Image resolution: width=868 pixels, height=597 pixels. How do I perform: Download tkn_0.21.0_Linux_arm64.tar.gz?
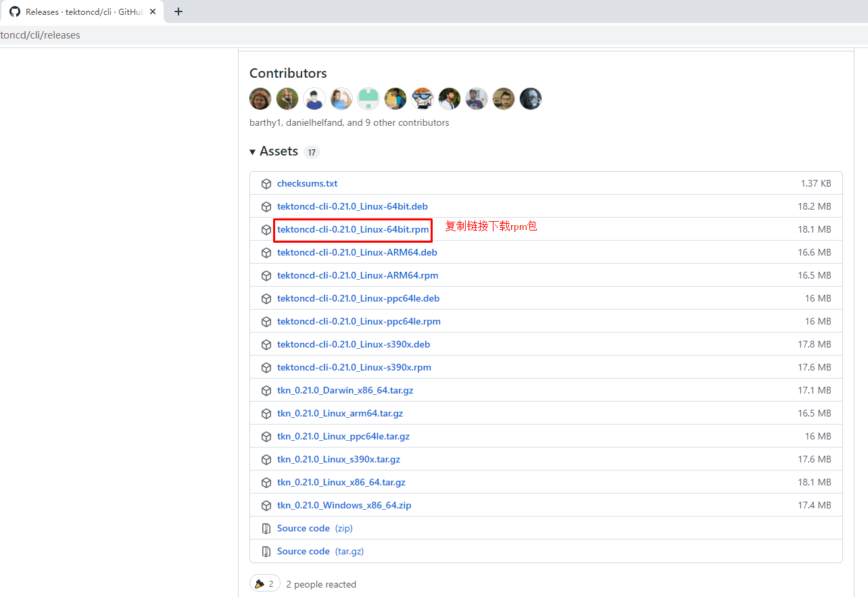pyautogui.click(x=340, y=413)
